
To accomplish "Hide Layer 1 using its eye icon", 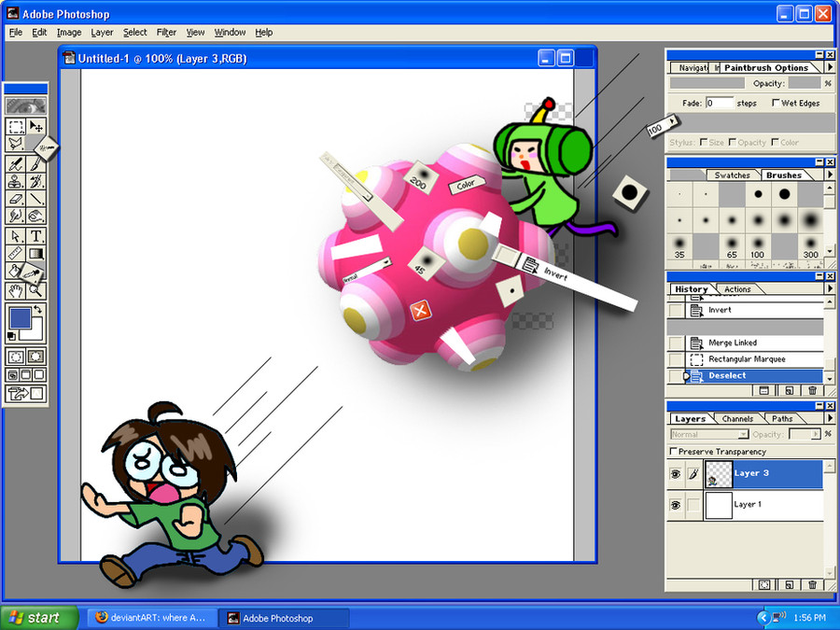I will (x=676, y=505).
